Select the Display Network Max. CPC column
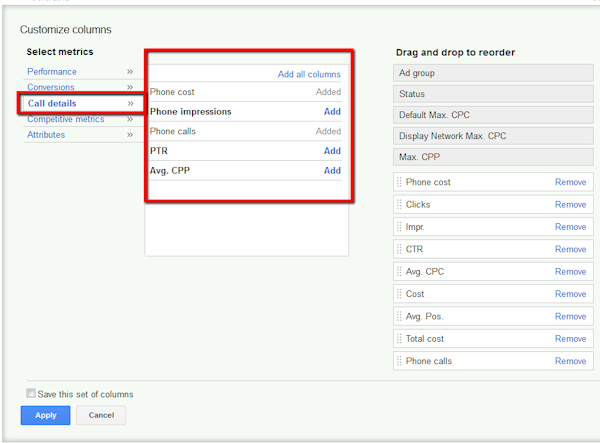This screenshot has width=600, height=443. click(x=493, y=136)
